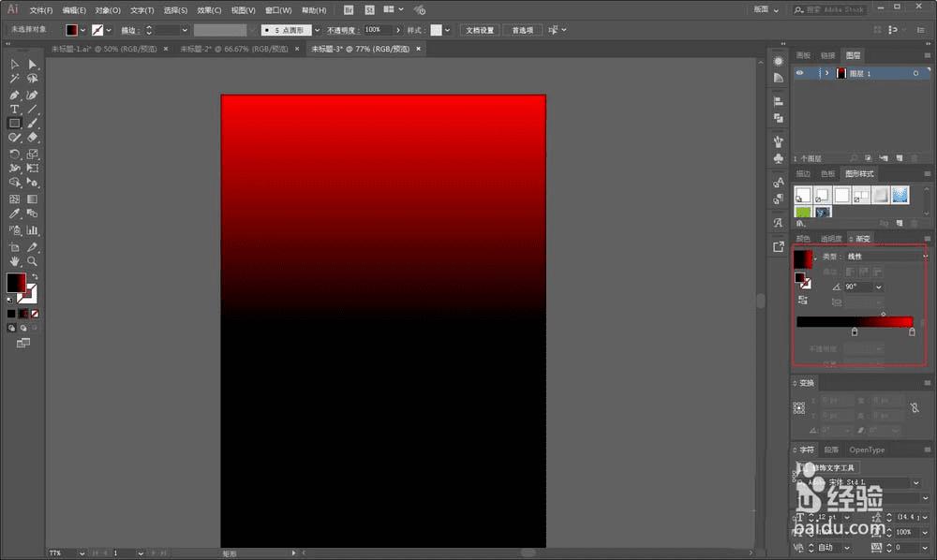This screenshot has height=560, width=937.
Task: Select the Shape Builder tool
Action: (14, 183)
